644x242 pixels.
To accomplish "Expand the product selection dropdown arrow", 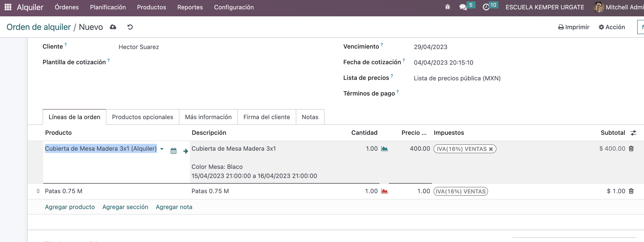I will (x=162, y=149).
